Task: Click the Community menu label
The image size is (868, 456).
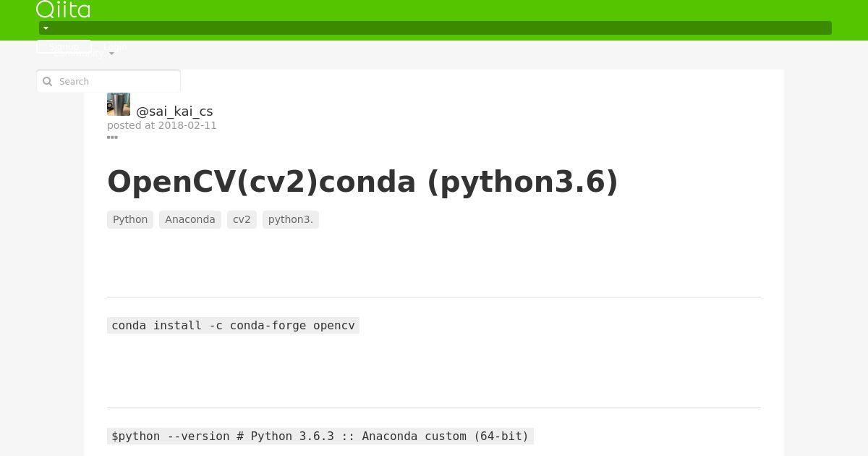Action: 78,54
